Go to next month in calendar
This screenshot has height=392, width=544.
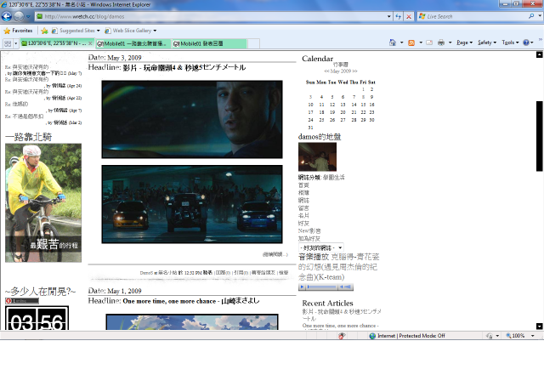coord(354,71)
